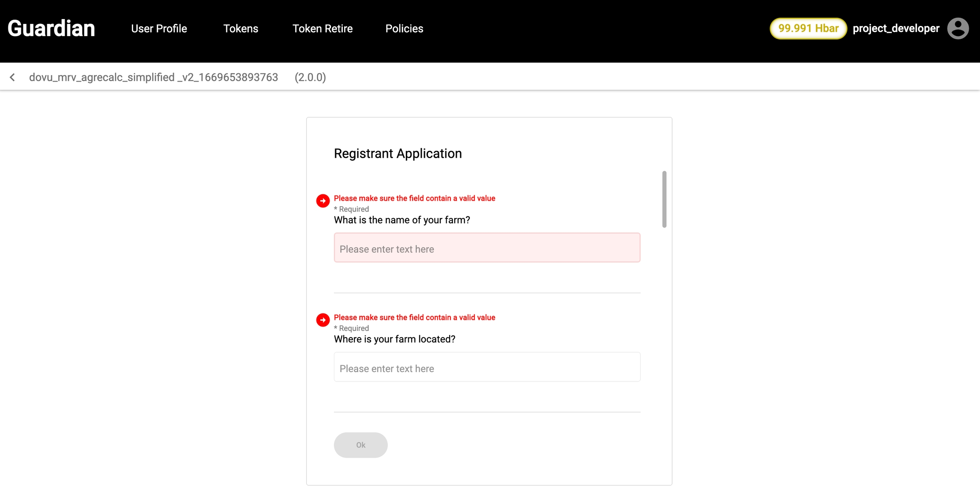Screen dimensions: 980x495
Task: Click the farm name validation error message
Action: tap(414, 198)
